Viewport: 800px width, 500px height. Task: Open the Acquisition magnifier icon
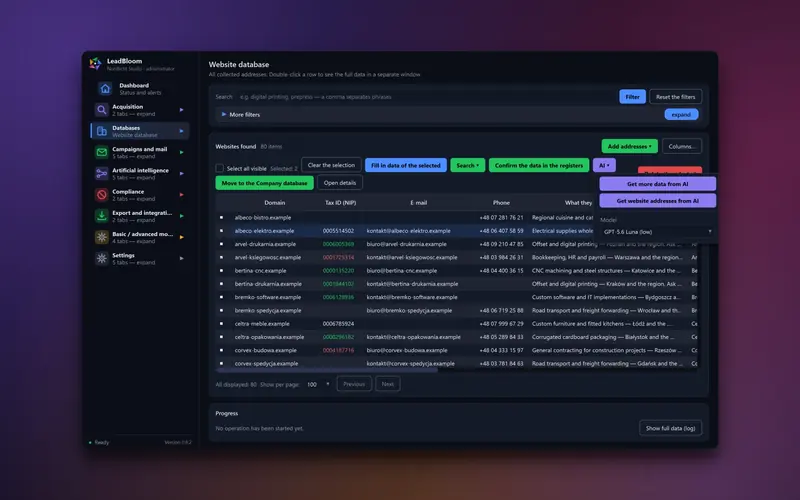point(102,110)
